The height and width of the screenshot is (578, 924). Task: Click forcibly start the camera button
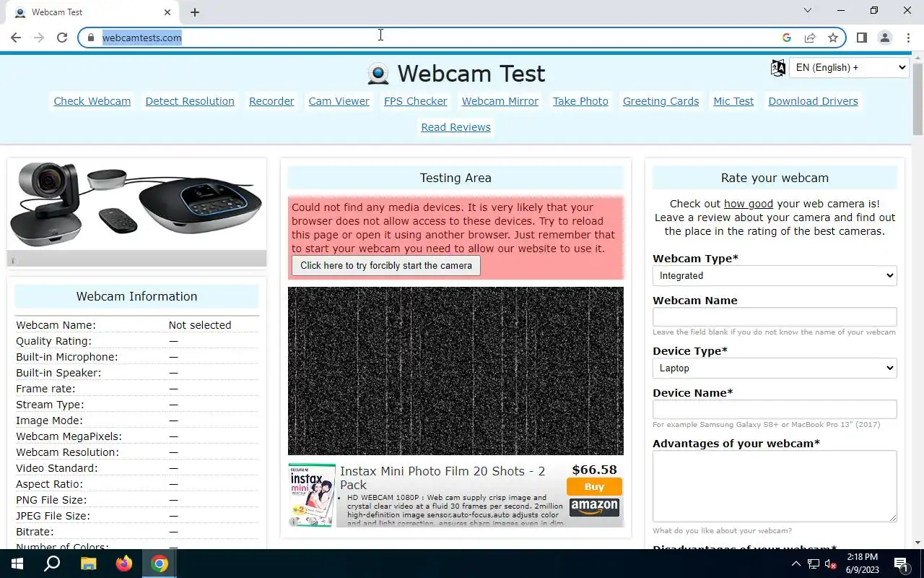click(x=386, y=266)
